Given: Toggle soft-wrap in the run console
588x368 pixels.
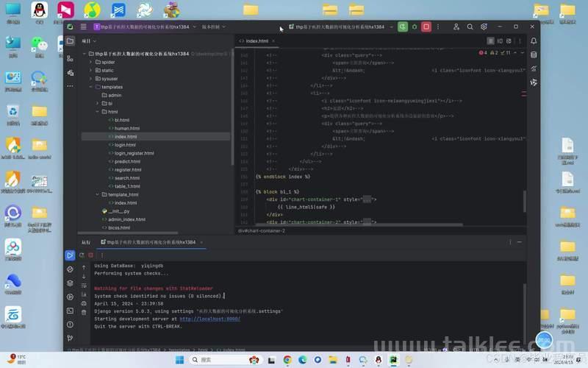Looking at the screenshot, I should click(x=84, y=286).
